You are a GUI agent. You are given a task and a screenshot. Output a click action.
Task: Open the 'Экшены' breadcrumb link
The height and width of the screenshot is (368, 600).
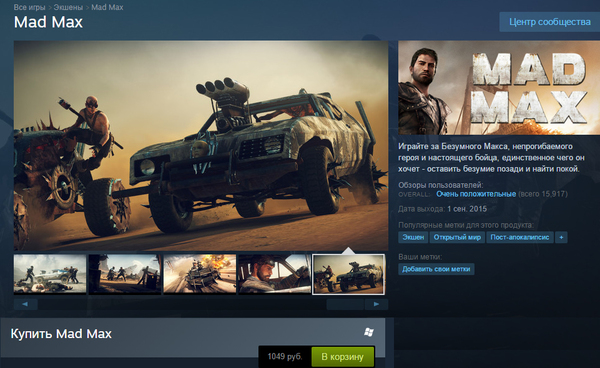click(x=68, y=7)
